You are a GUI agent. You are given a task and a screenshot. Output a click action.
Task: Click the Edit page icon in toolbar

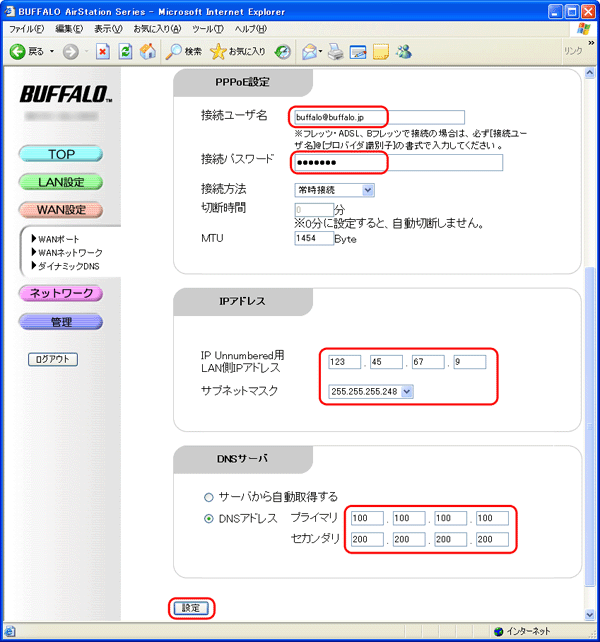(358, 52)
